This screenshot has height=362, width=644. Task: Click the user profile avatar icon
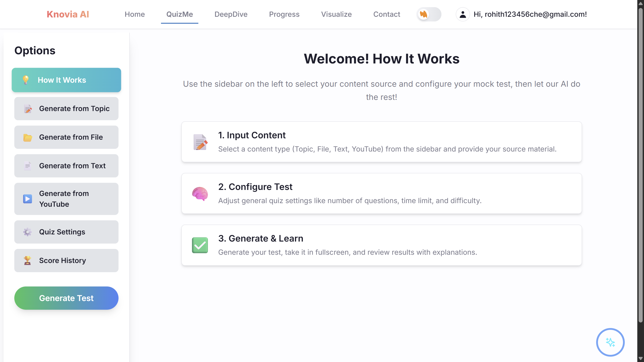pyautogui.click(x=462, y=15)
